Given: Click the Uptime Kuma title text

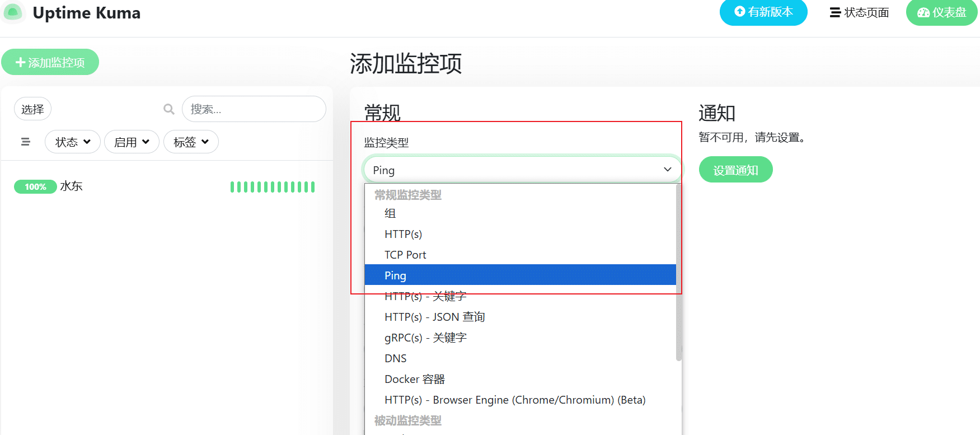Looking at the screenshot, I should (x=87, y=12).
